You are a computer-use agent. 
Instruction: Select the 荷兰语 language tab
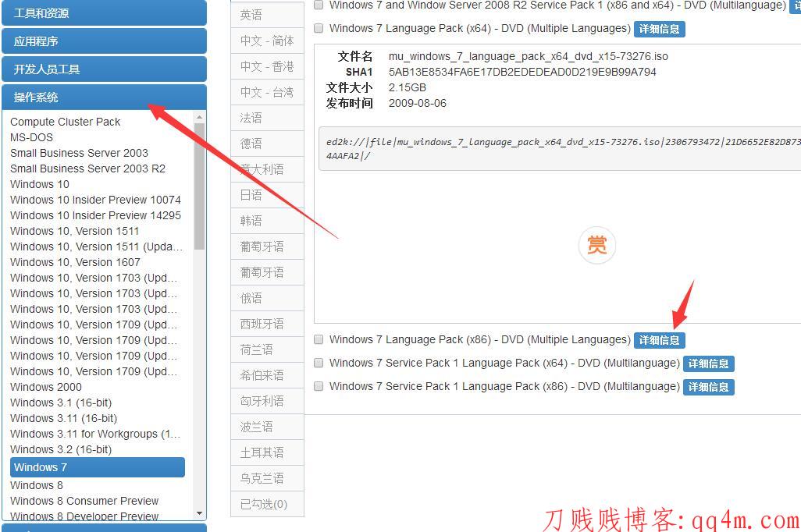coord(267,349)
